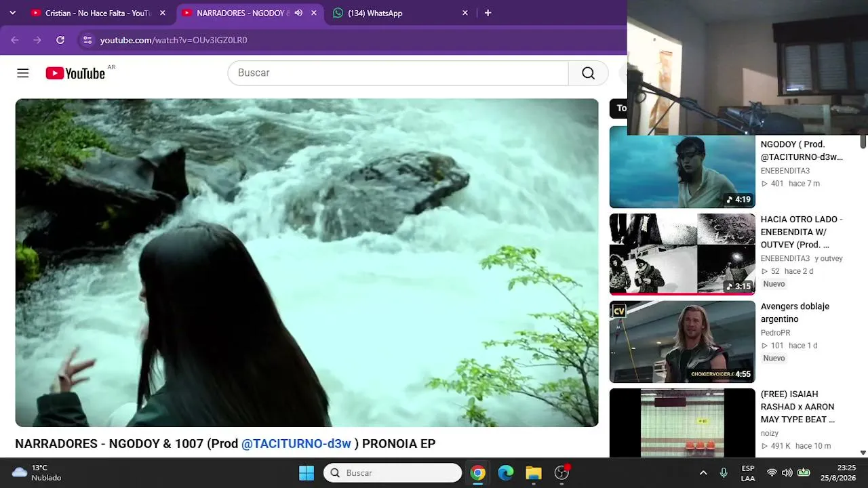Close the NARRADORES tab

click(x=314, y=13)
